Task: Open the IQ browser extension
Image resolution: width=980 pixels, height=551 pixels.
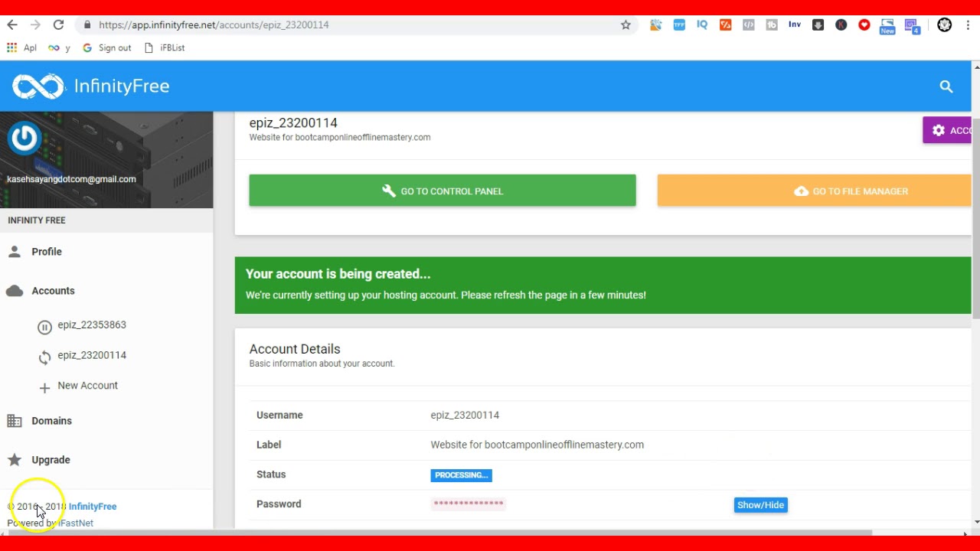Action: (x=702, y=25)
